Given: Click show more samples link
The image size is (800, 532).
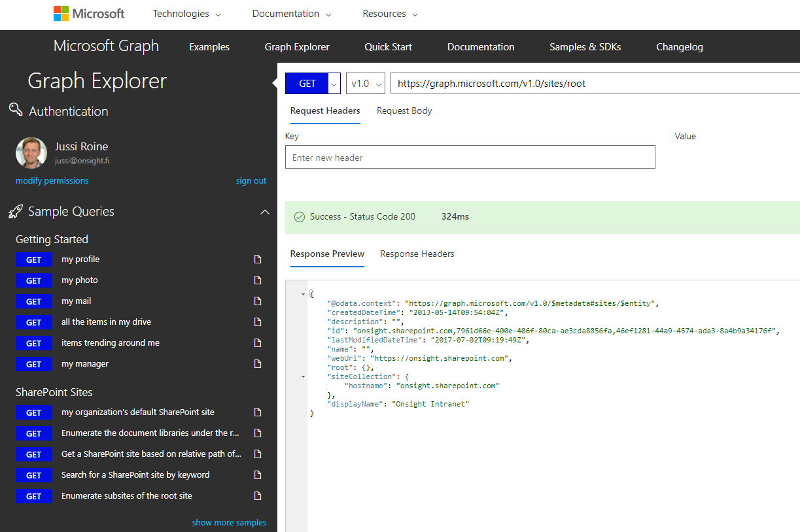Looking at the screenshot, I should (230, 522).
